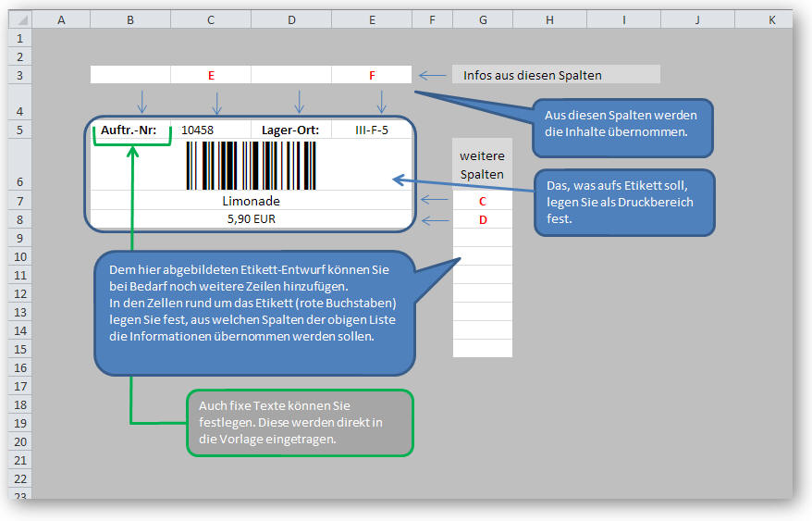Image resolution: width=812 pixels, height=521 pixels.
Task: Select the '5,90 EUR' cell
Action: point(252,219)
